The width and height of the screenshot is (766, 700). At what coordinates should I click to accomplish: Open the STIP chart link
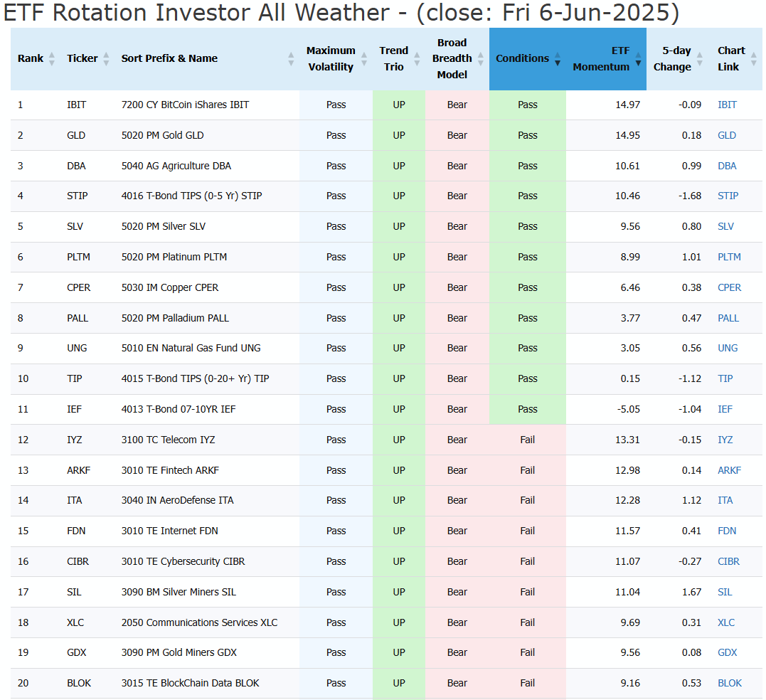click(728, 196)
